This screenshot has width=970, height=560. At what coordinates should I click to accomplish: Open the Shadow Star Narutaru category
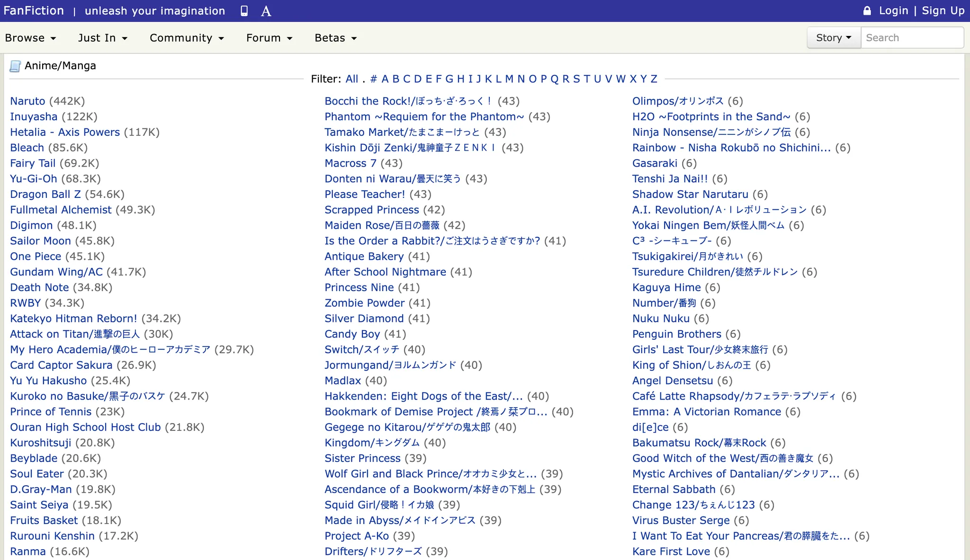(691, 194)
